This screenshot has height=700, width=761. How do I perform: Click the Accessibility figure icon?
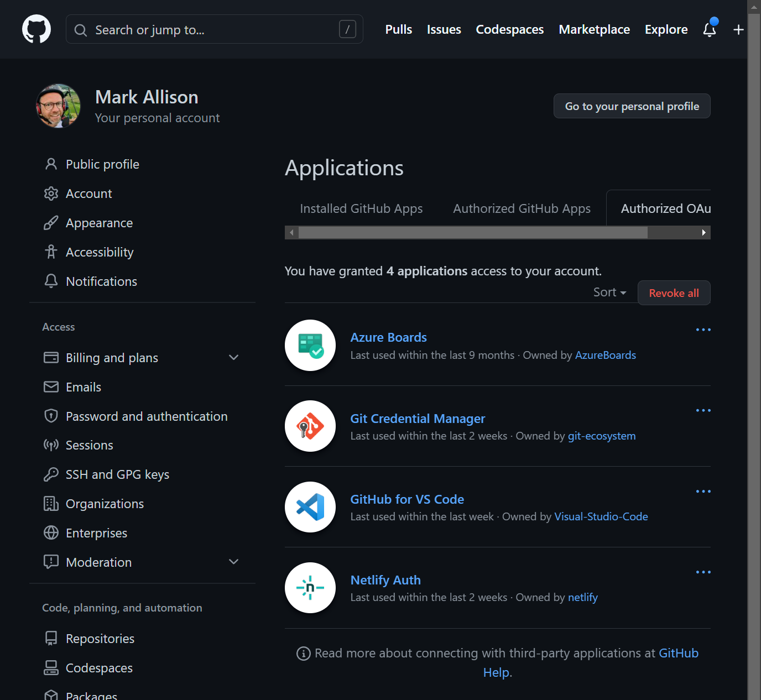coord(51,252)
